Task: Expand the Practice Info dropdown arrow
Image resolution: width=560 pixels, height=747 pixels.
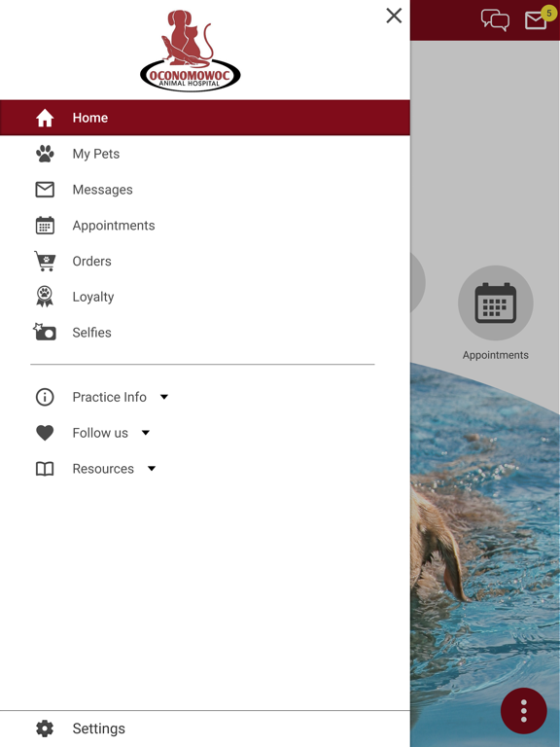Action: (x=164, y=397)
